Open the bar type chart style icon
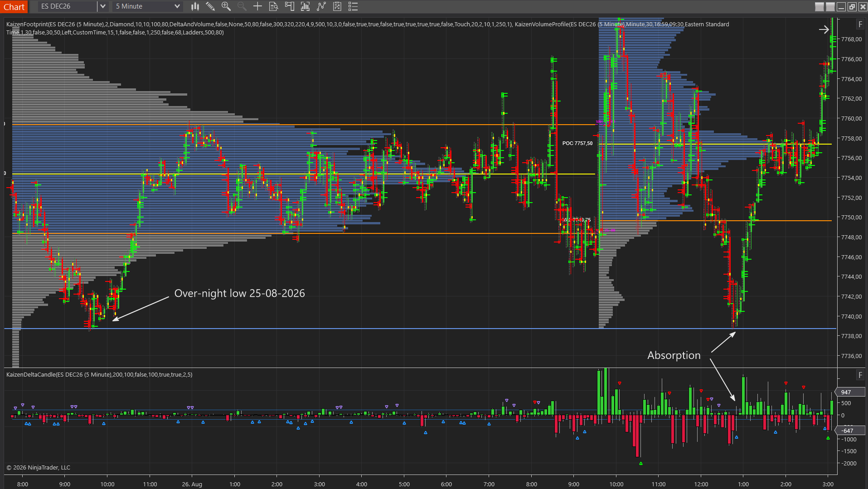The height and width of the screenshot is (489, 868). tap(195, 6)
